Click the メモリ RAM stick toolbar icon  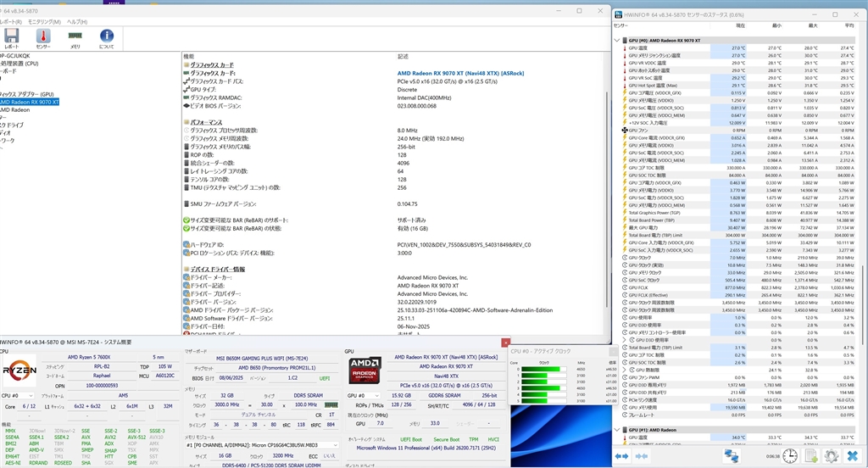[75, 37]
